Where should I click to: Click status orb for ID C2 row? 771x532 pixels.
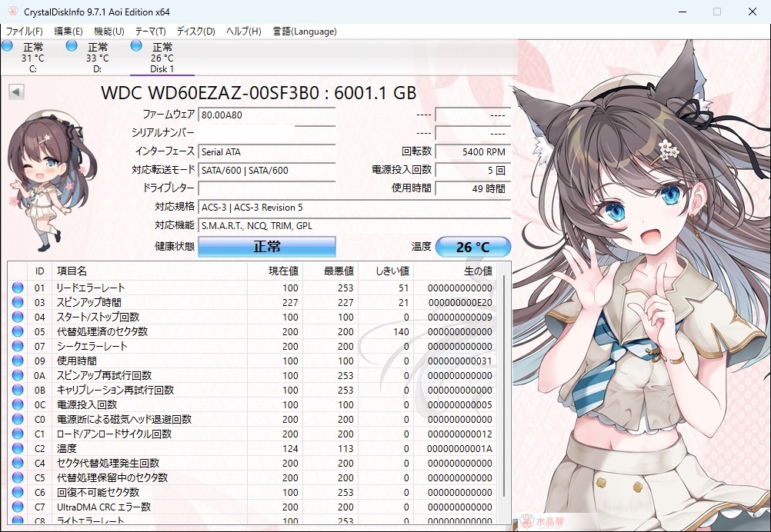tap(18, 448)
